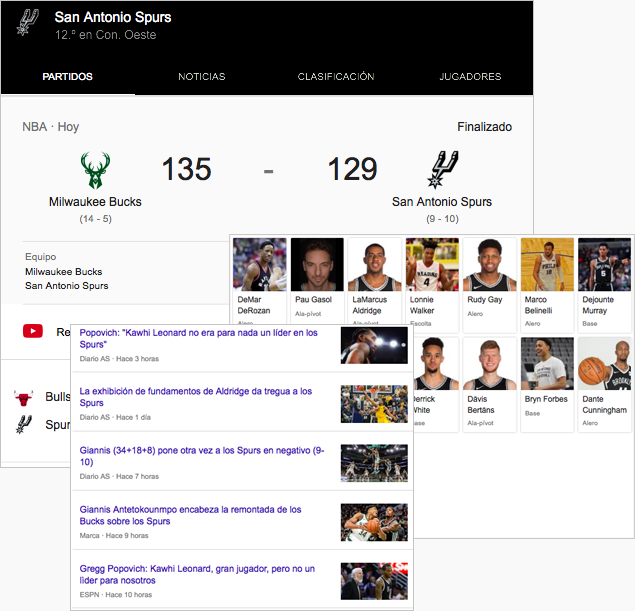This screenshot has height=611, width=635.
Task: Click the YouTube play icon
Action: click(x=35, y=331)
